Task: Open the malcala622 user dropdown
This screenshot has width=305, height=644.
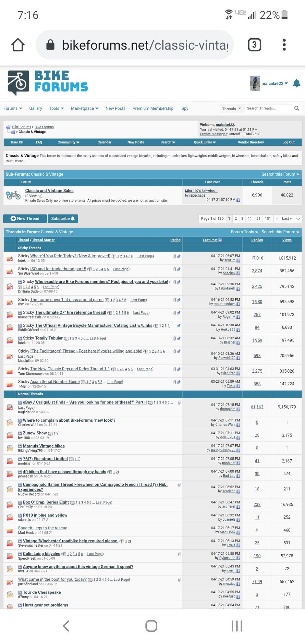Action: (274, 83)
